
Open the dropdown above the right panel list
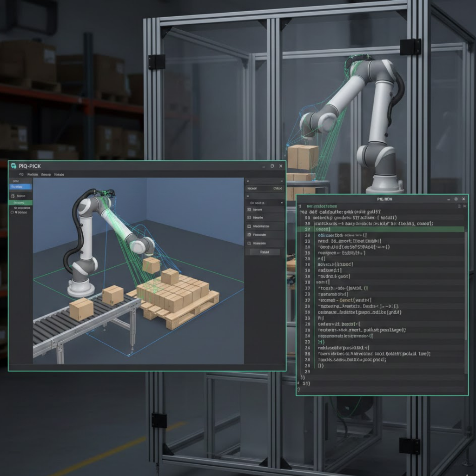pos(265,203)
